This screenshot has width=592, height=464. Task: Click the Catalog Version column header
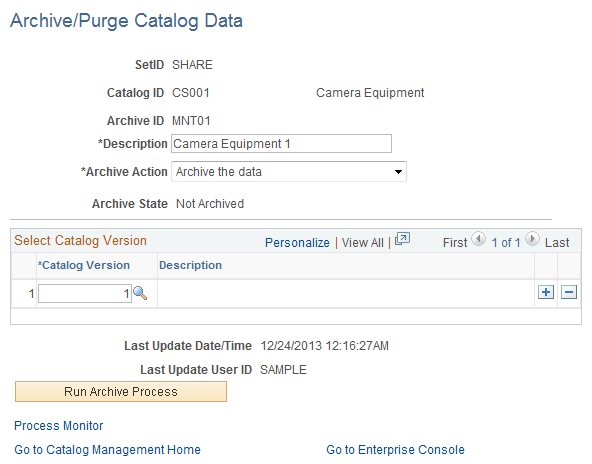tap(84, 265)
